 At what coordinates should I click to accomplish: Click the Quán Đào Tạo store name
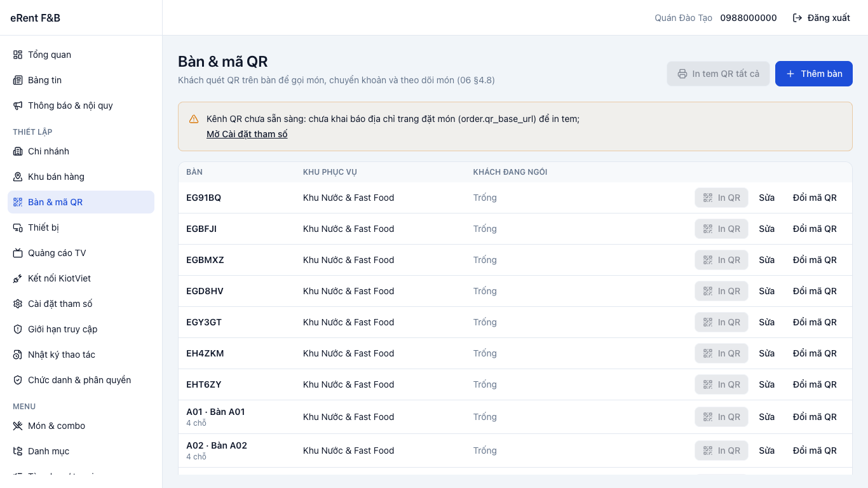[x=684, y=18]
